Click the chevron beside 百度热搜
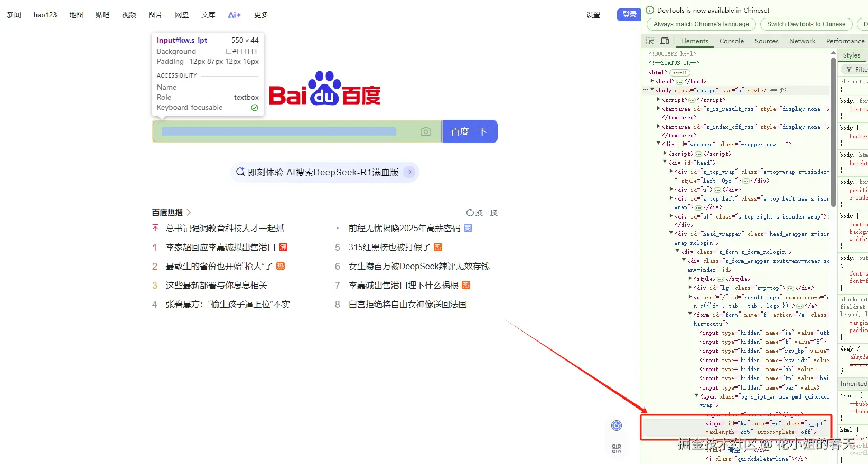The width and height of the screenshot is (868, 464). click(x=189, y=213)
